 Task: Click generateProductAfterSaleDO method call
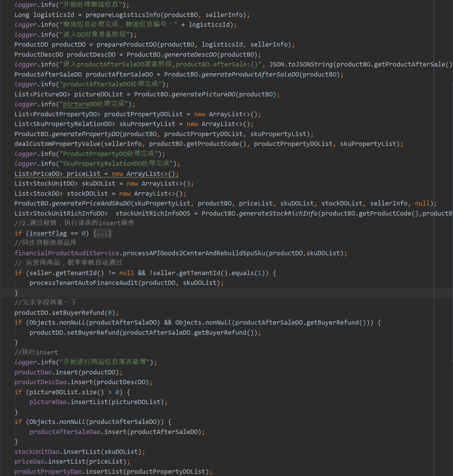pyautogui.click(x=250, y=75)
